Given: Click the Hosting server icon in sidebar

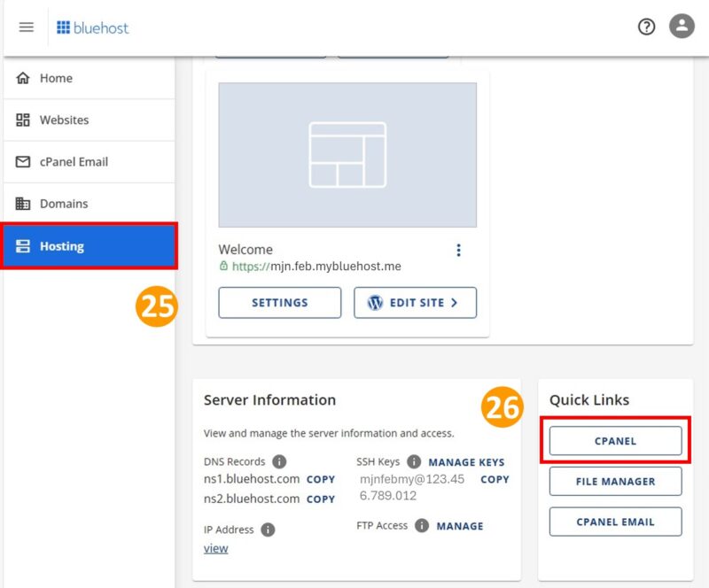Looking at the screenshot, I should [x=23, y=246].
